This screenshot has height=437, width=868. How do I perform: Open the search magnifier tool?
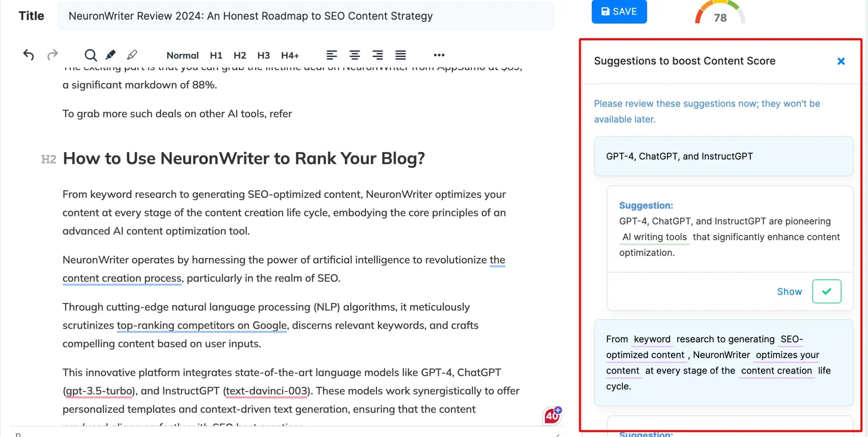tap(91, 55)
